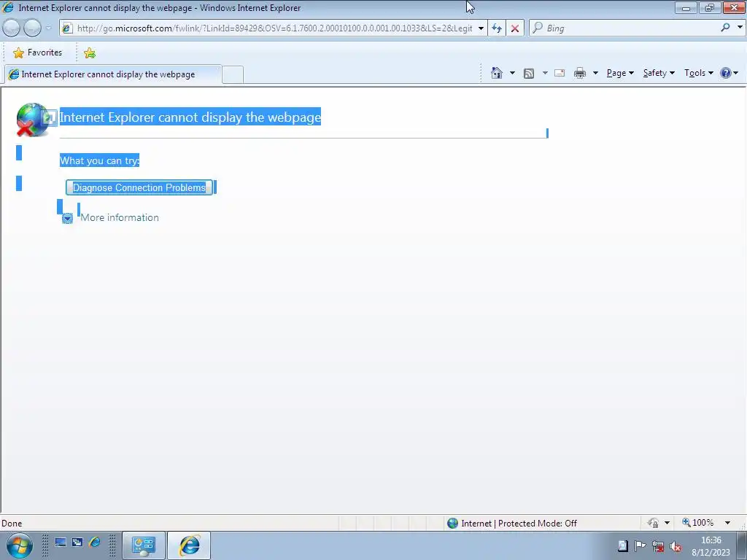This screenshot has height=560, width=747.
Task: Click the document tray icon
Action: pos(623,545)
